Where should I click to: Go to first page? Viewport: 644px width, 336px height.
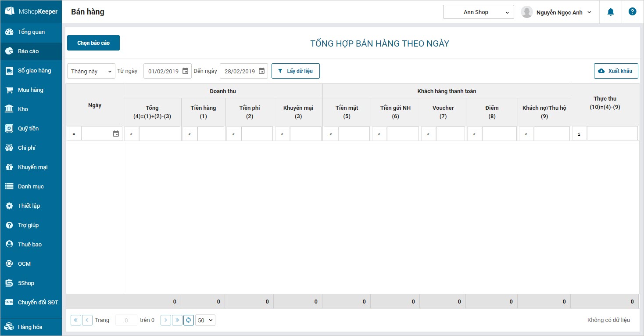76,320
